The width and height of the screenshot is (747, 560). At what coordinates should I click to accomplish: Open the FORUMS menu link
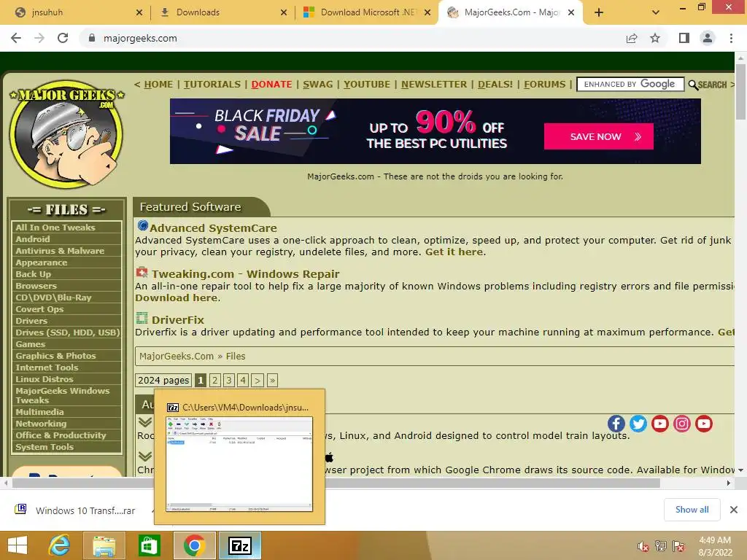click(x=544, y=85)
